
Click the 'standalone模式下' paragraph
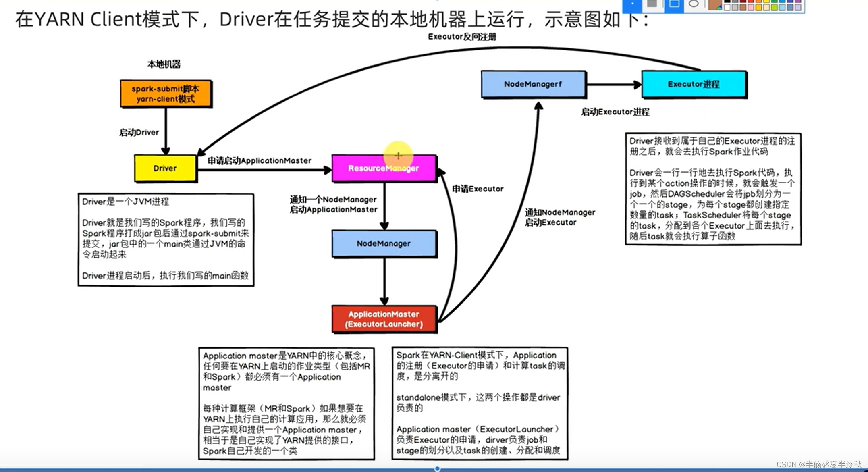click(x=478, y=402)
